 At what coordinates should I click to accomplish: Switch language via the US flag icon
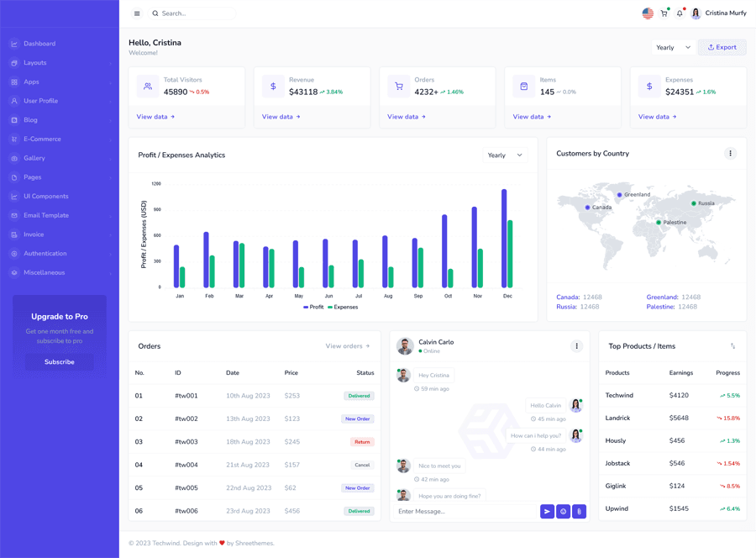click(647, 13)
